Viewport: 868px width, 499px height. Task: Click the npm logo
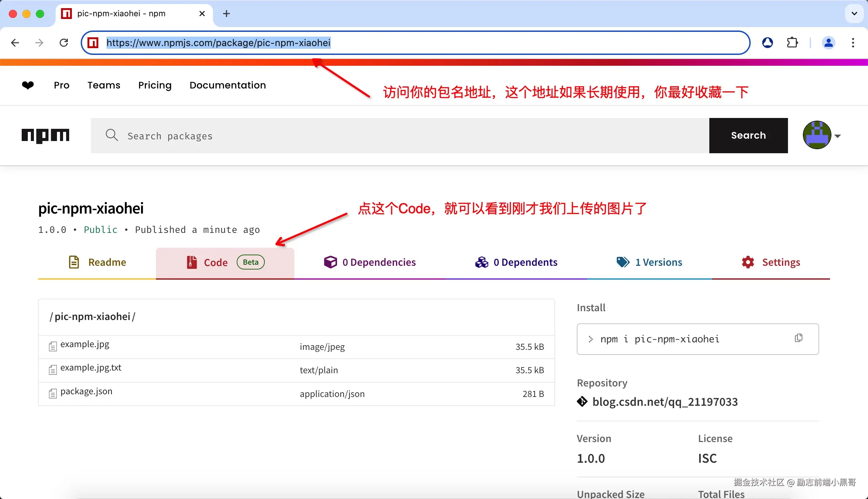coord(45,136)
